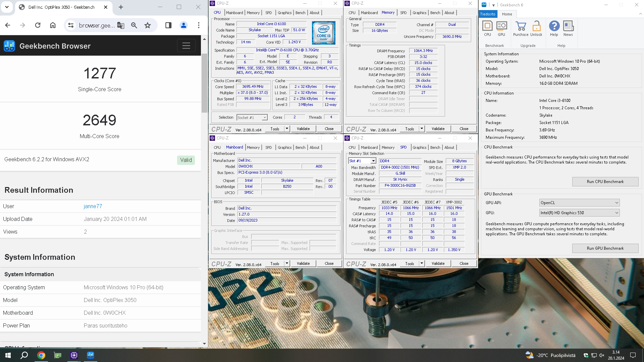
Task: Switch to Mainboard tab in top-left CPU-Z window
Action: [234, 13]
